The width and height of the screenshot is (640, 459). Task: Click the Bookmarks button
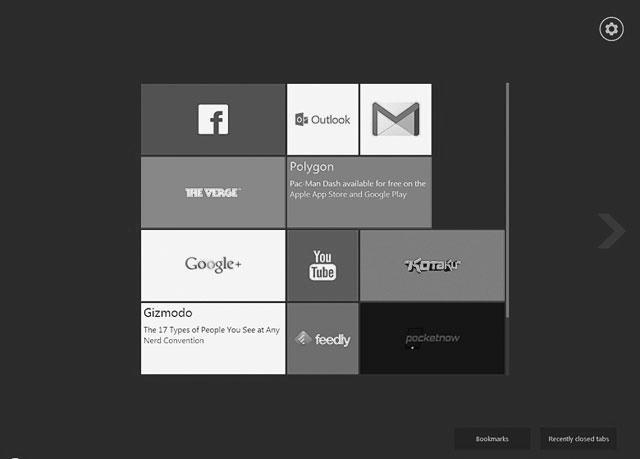click(x=492, y=439)
